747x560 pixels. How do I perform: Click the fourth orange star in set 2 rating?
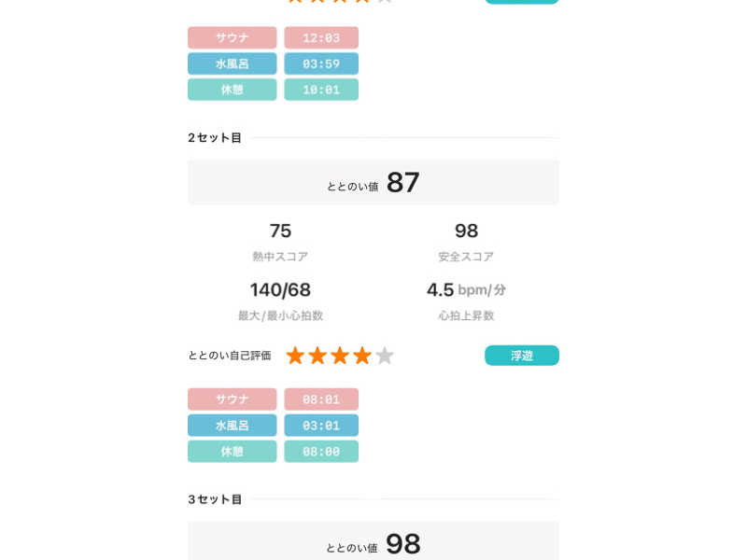362,356
